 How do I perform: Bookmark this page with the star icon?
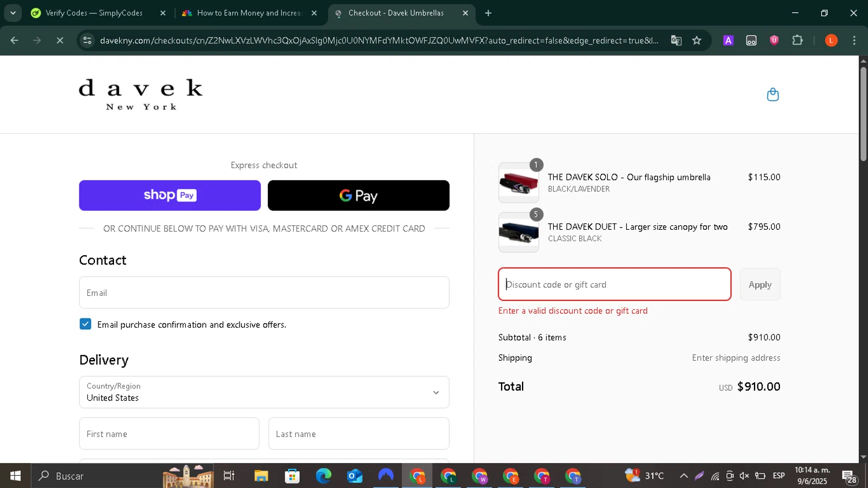coord(697,41)
